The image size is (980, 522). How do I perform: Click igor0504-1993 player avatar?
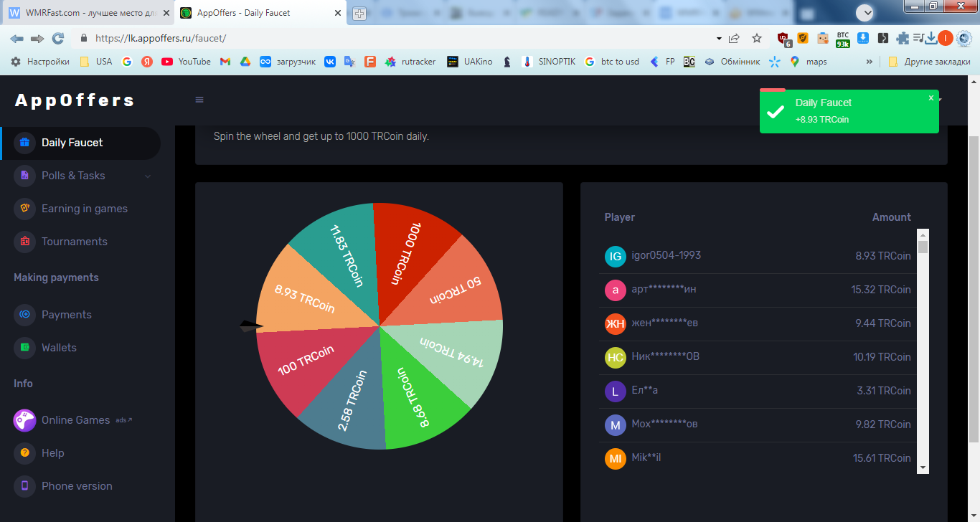pos(616,256)
